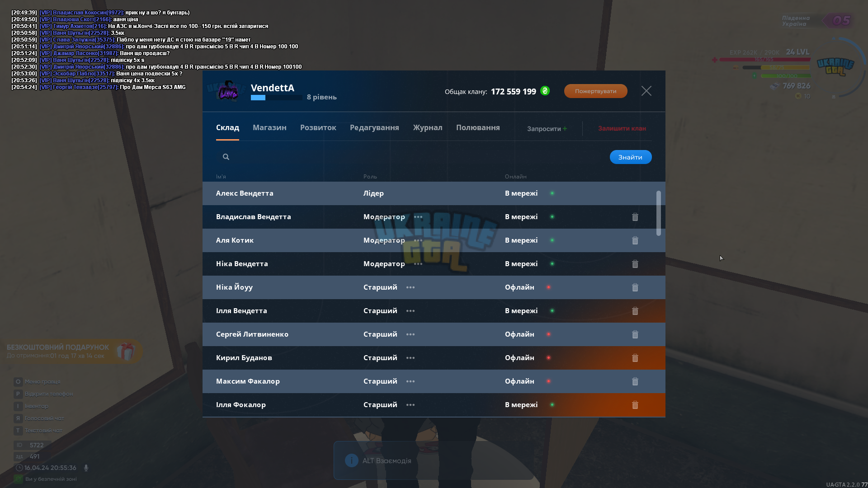Select Алекс Вендетта leader row
The height and width of the screenshot is (488, 868).
click(434, 193)
